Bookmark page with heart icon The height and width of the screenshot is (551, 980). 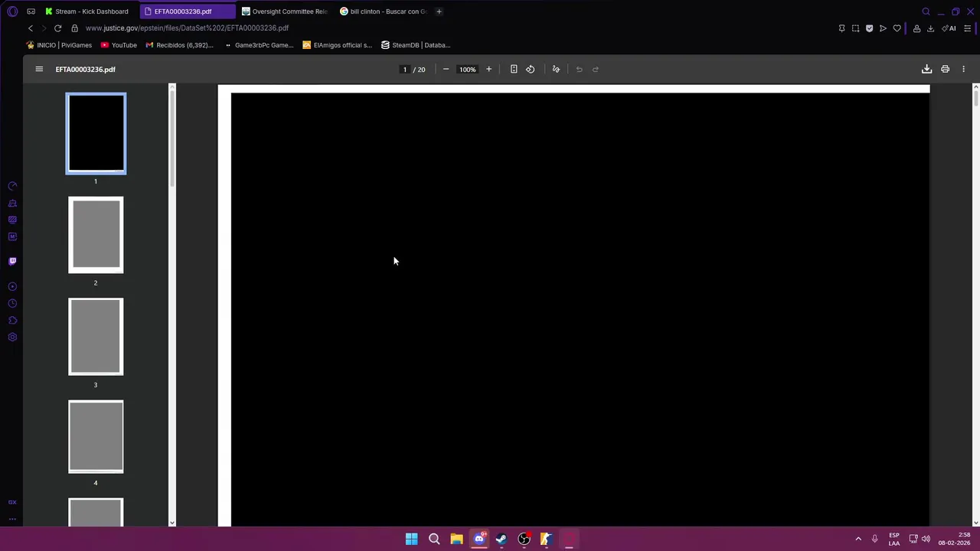[x=897, y=28]
